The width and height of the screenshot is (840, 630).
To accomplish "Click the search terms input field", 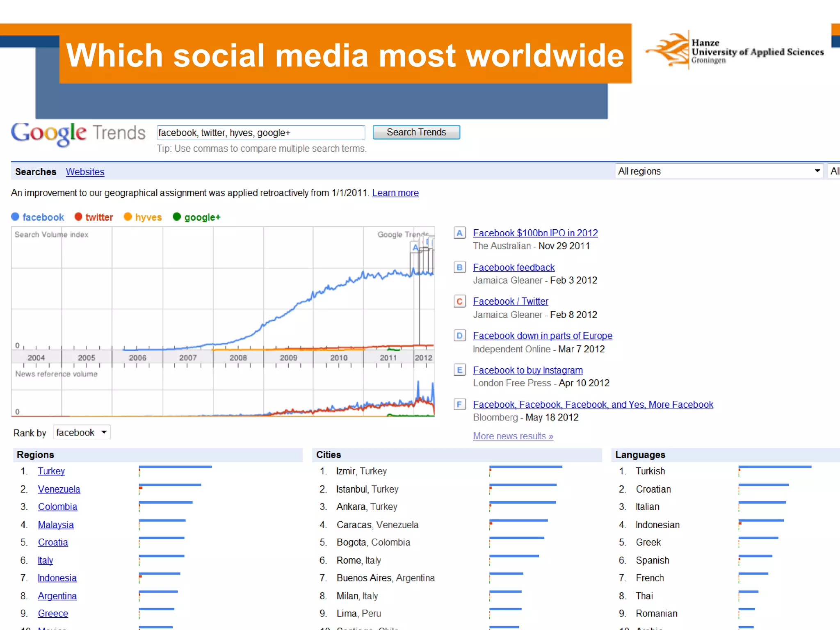I will tap(261, 132).
